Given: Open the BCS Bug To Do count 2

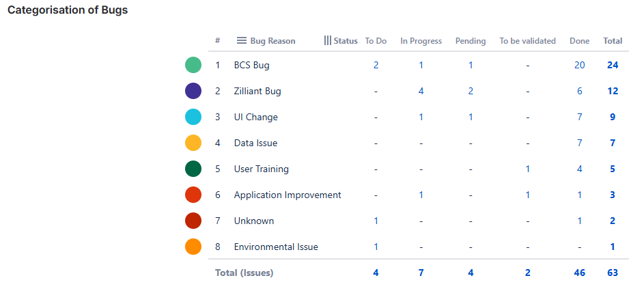Looking at the screenshot, I should pyautogui.click(x=376, y=66).
